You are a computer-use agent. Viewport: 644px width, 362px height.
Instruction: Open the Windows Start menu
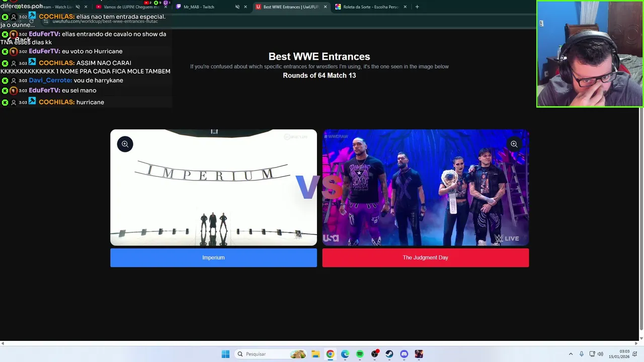click(x=225, y=354)
